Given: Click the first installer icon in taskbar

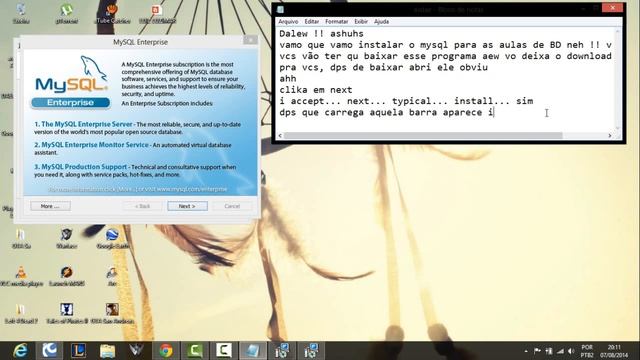Looking at the screenshot, I should pyautogui.click(x=282, y=351).
